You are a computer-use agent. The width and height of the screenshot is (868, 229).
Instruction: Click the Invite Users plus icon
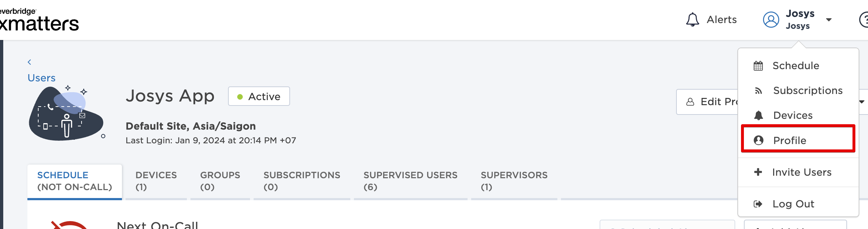coord(758,172)
